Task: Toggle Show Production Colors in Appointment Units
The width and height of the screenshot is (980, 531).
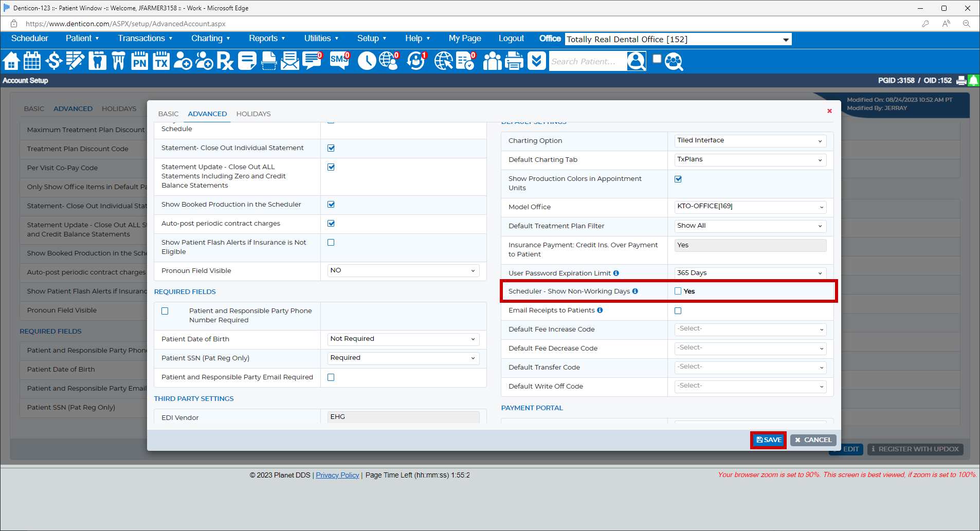Action: click(x=678, y=179)
